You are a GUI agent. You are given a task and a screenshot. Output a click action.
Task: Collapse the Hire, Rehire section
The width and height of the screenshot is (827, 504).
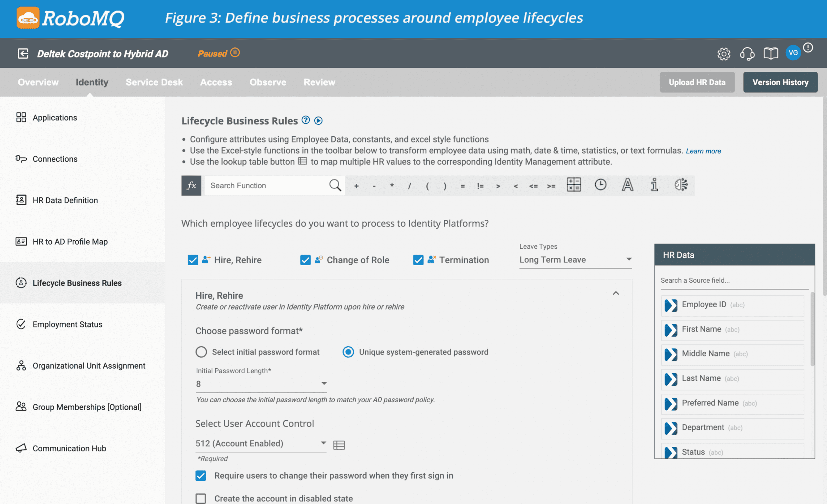(x=615, y=293)
